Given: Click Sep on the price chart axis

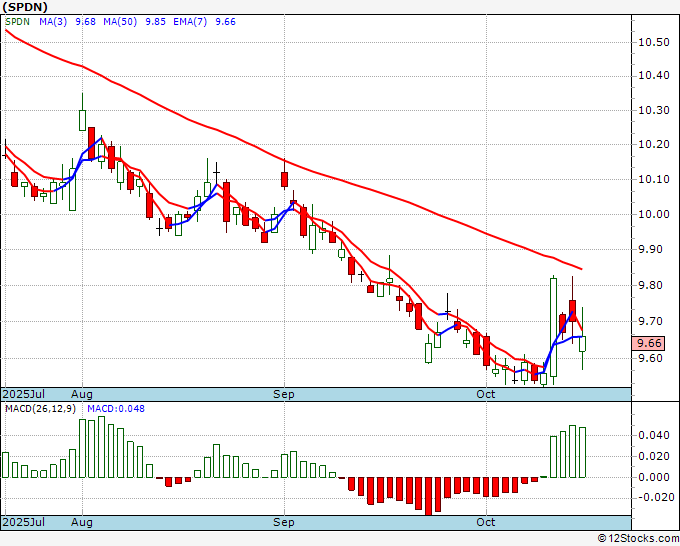Looking at the screenshot, I should point(284,394).
